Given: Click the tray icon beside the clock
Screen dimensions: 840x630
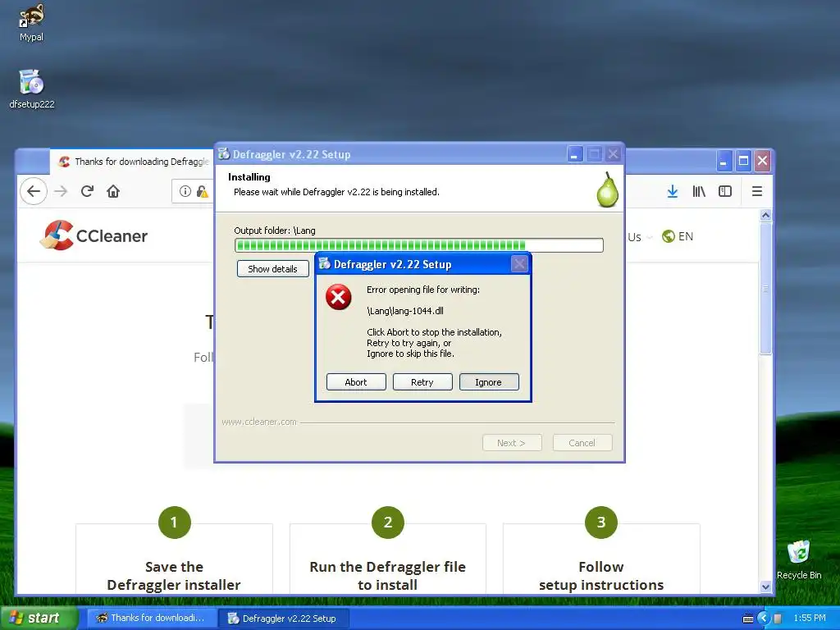Looking at the screenshot, I should pyautogui.click(x=778, y=619).
